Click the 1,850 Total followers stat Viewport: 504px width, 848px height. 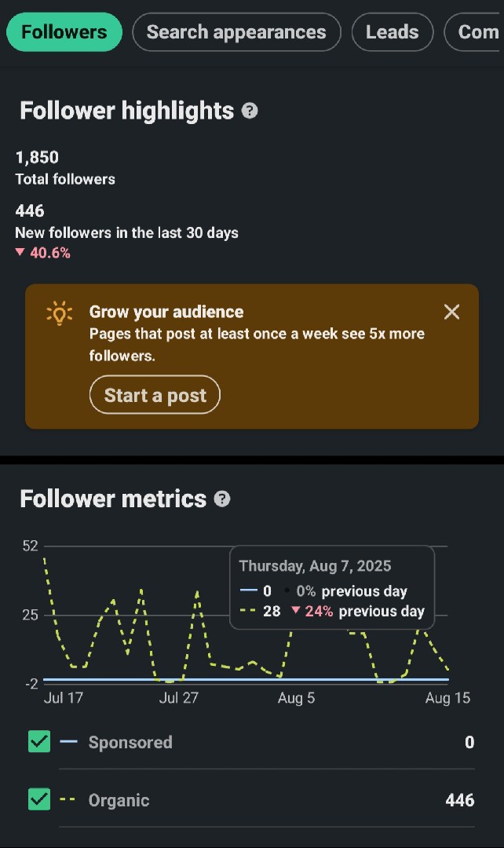point(65,168)
